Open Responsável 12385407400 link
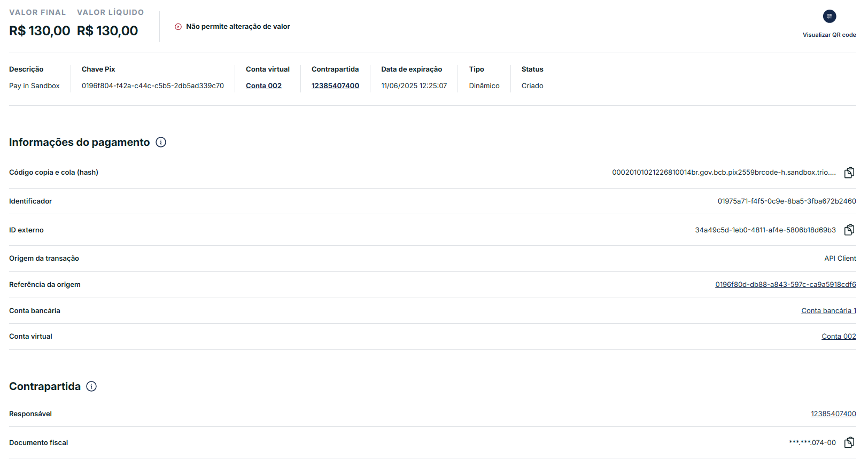Screen dimensions: 868x460 (x=833, y=414)
